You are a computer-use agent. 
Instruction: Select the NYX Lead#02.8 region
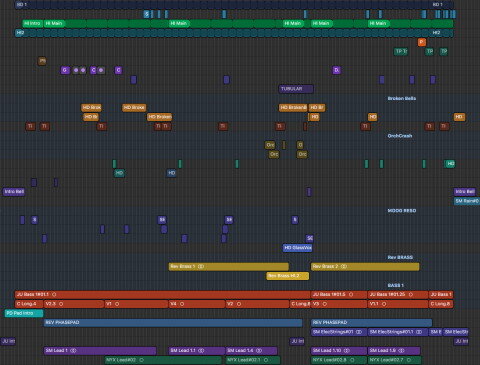[339, 360]
